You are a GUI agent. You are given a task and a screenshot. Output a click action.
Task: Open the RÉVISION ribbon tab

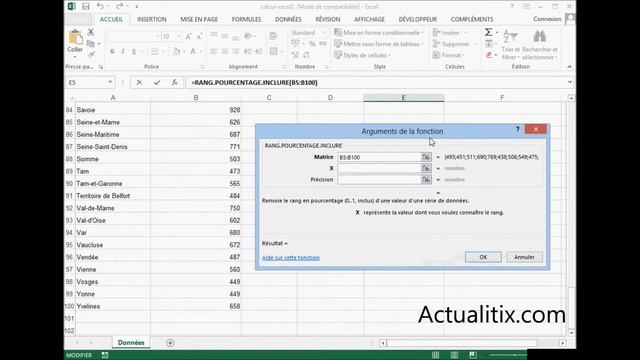coord(328,19)
